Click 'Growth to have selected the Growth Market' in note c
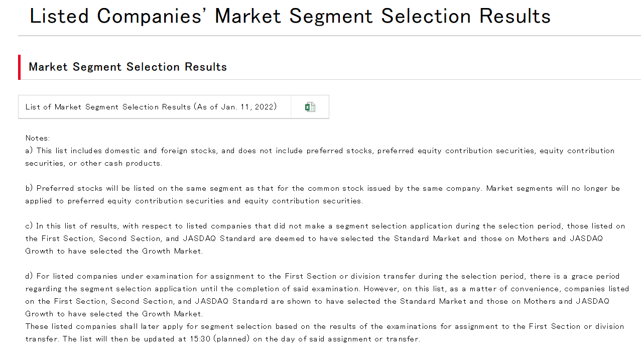This screenshot has width=644, height=358. click(114, 251)
